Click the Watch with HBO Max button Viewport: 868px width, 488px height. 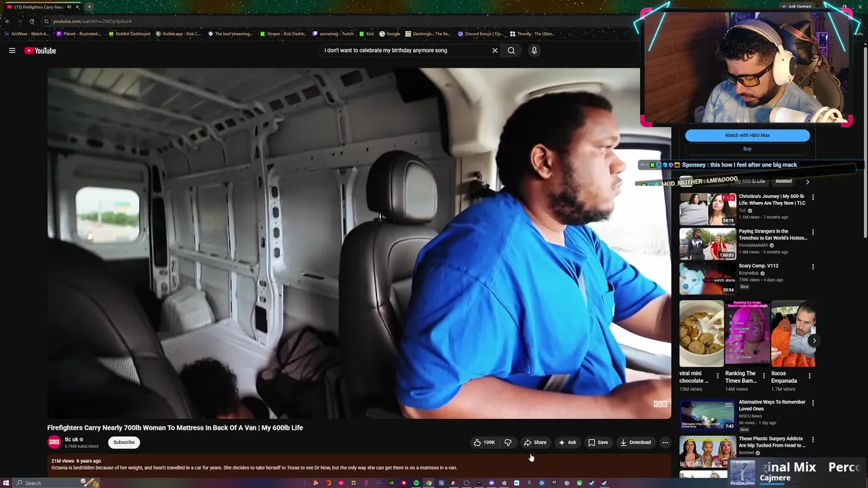[747, 135]
